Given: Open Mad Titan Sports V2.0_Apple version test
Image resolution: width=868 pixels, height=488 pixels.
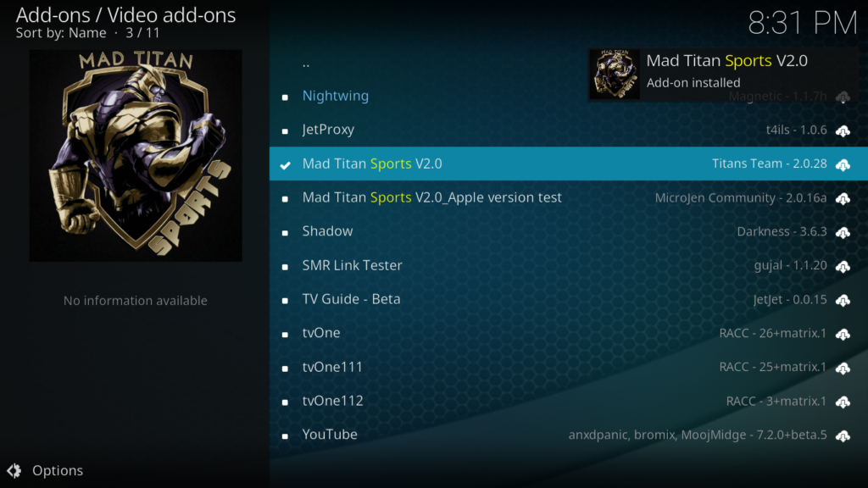Looking at the screenshot, I should coord(569,197).
